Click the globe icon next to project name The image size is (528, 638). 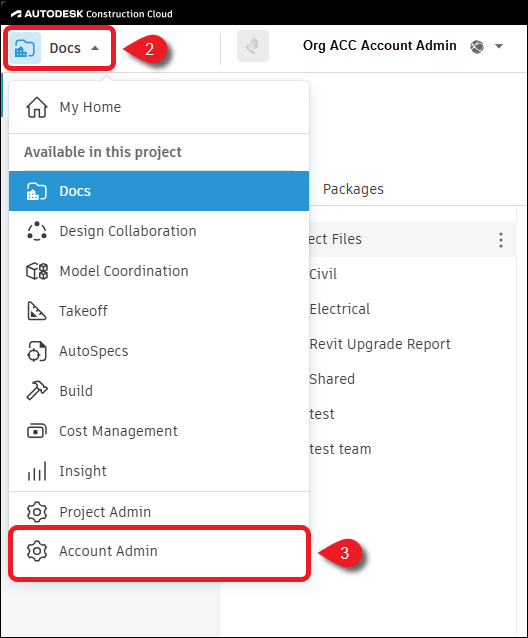pyautogui.click(x=477, y=46)
